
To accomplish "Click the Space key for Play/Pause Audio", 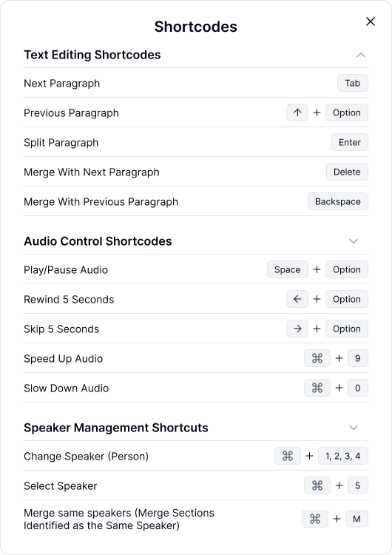I will tap(287, 269).
